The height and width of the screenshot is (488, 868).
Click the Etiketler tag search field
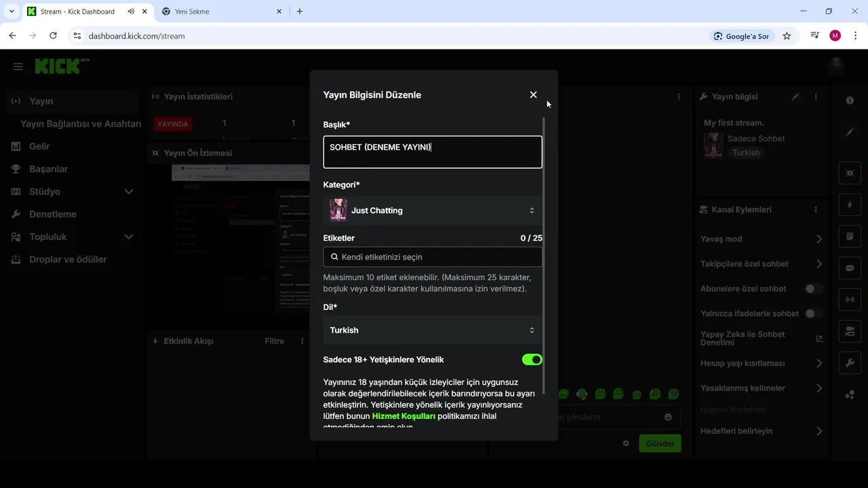click(x=433, y=257)
